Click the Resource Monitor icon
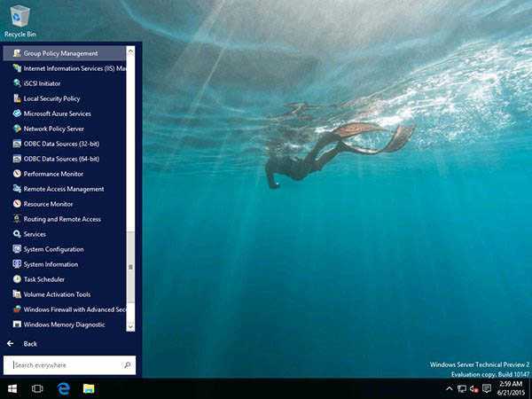 [x=17, y=204]
